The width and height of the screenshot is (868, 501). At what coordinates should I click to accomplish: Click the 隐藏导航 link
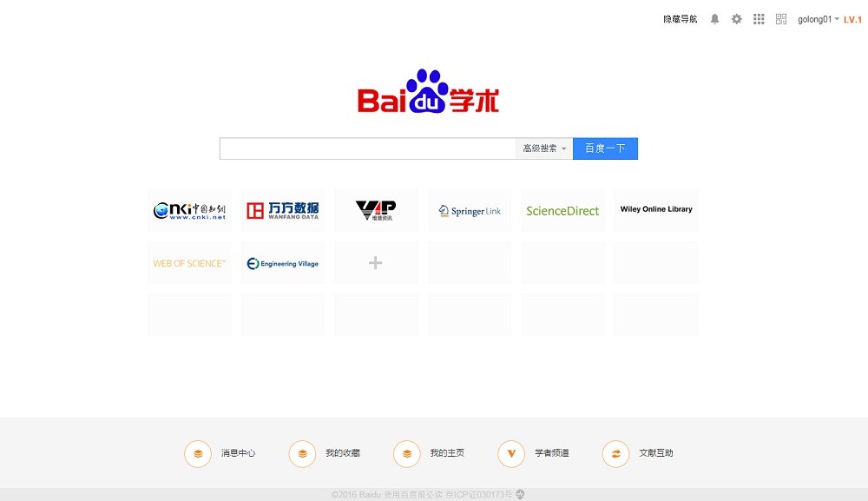tap(681, 19)
